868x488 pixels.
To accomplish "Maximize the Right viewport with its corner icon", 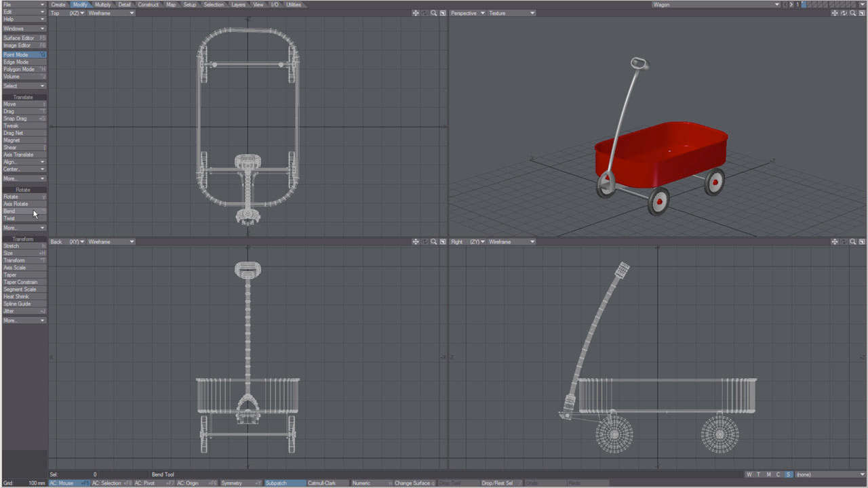I will tap(861, 242).
